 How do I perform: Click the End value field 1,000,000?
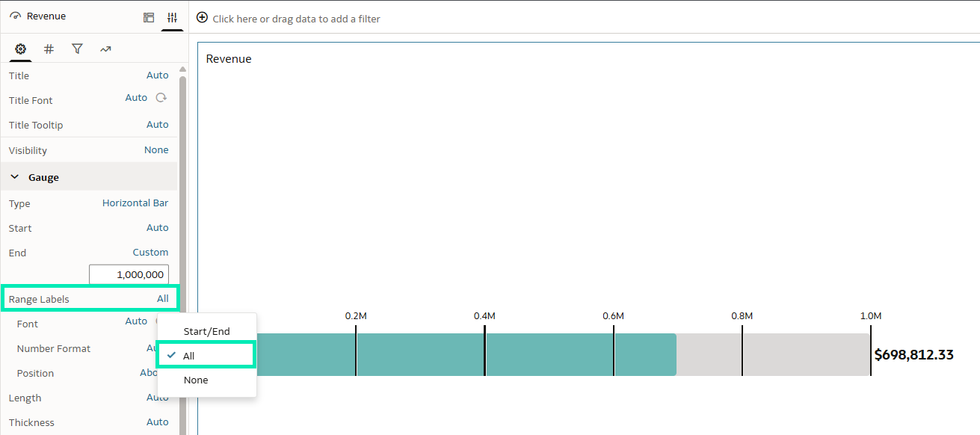coord(129,275)
